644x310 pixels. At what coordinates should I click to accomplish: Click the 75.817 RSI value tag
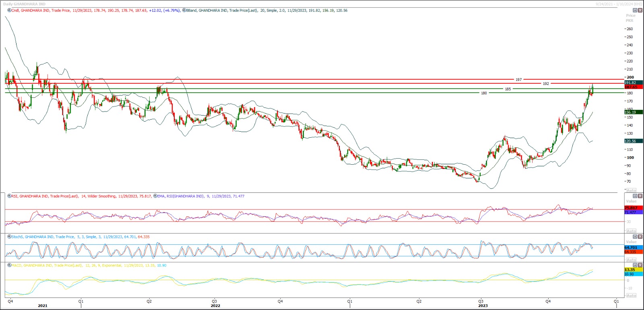[x=633, y=208]
